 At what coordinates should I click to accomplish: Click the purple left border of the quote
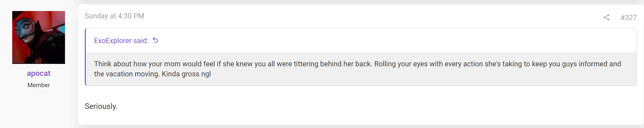[x=86, y=57]
